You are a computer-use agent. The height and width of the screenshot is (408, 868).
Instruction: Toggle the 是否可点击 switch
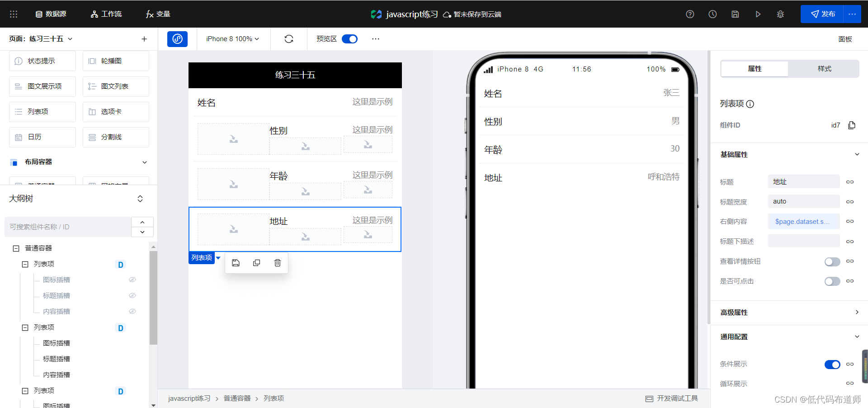tap(832, 281)
